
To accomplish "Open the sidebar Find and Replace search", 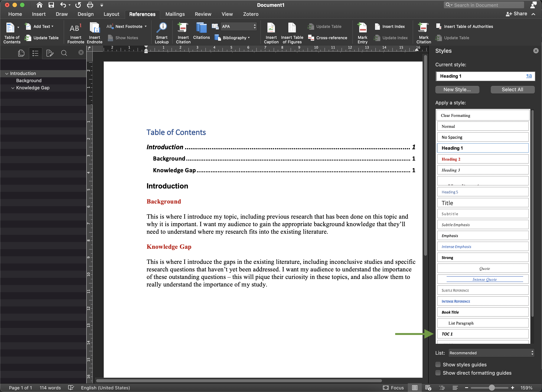I will click(x=64, y=53).
